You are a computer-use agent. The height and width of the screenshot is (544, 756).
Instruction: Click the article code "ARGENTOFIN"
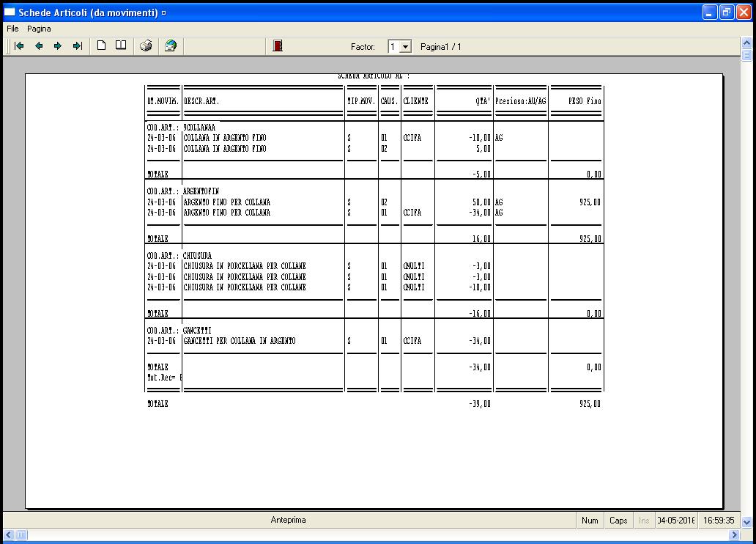click(x=201, y=191)
